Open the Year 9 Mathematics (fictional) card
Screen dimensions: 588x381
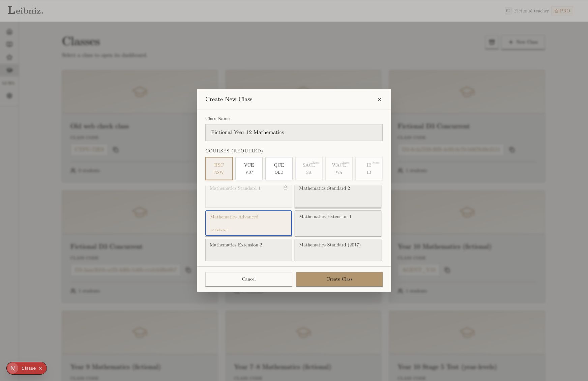[x=140, y=346]
